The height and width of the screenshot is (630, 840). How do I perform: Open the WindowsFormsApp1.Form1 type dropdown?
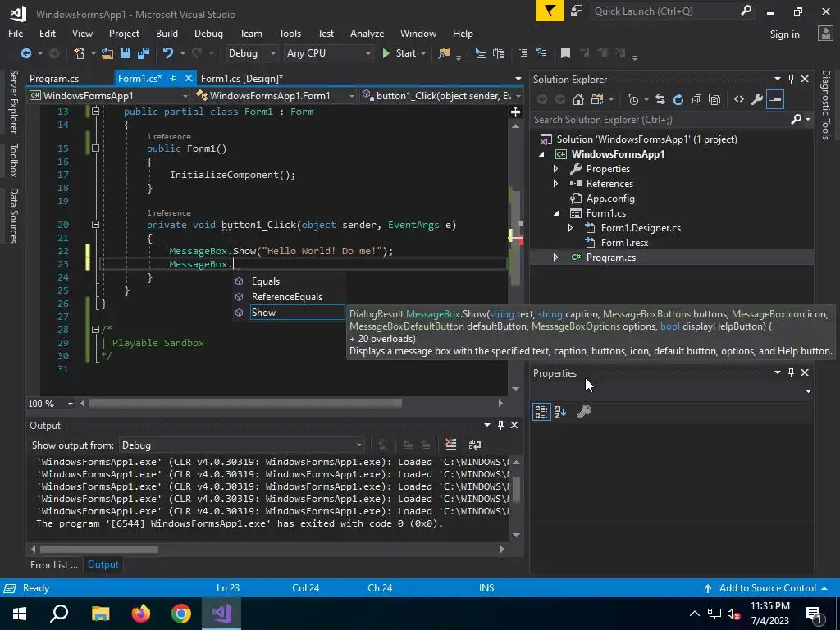276,96
